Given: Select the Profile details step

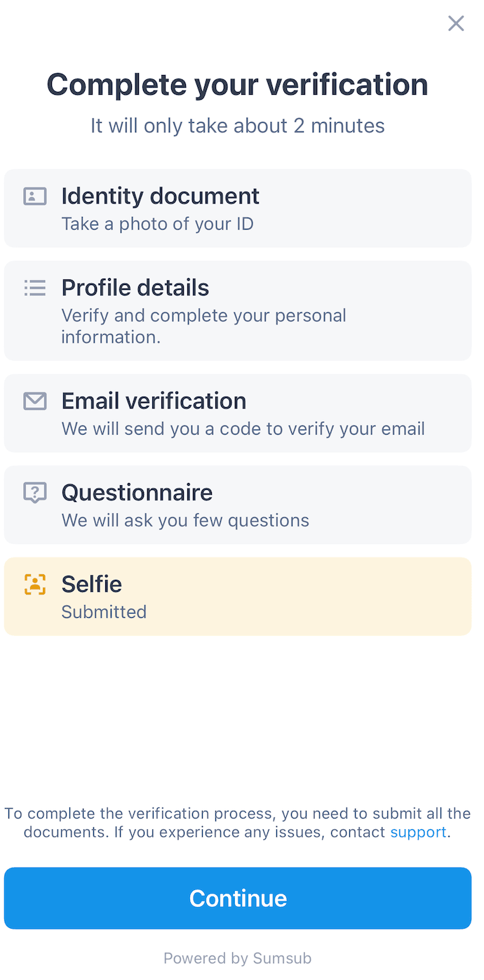Looking at the screenshot, I should click(238, 310).
